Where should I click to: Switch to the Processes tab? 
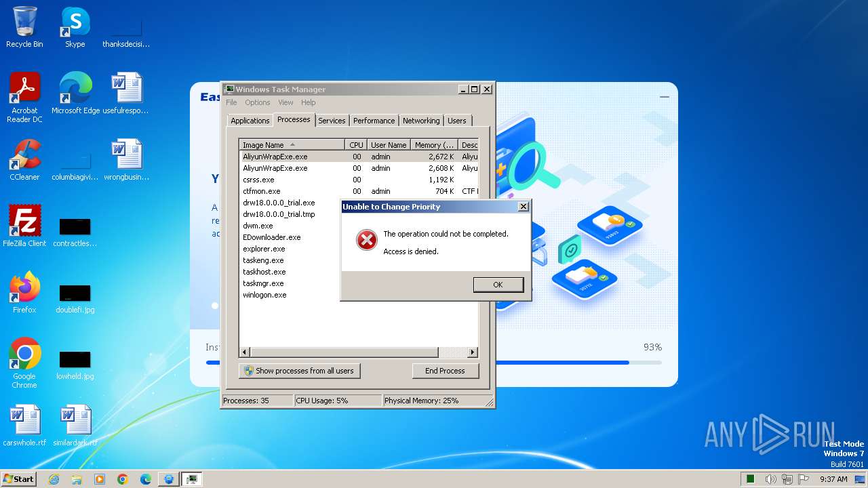coord(294,119)
